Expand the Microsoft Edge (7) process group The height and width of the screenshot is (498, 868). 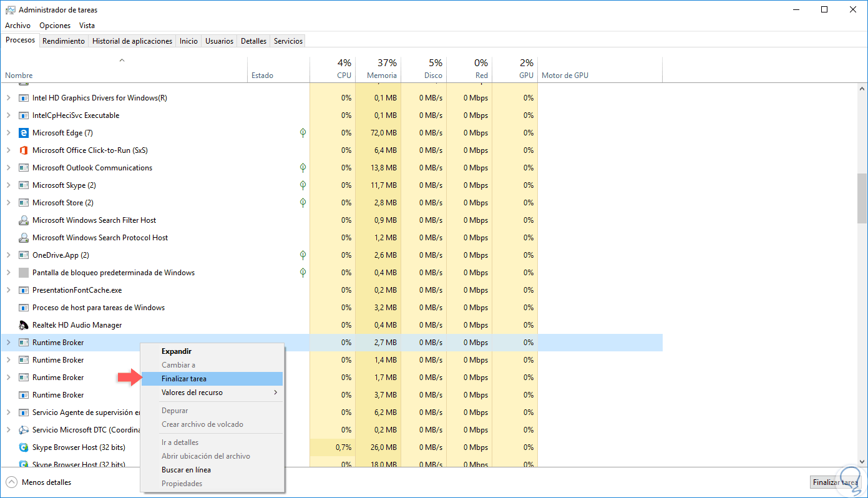coord(8,133)
